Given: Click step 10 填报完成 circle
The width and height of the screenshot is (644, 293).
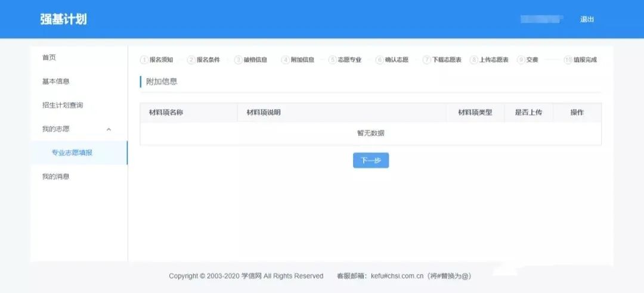Looking at the screenshot, I should coord(568,60).
